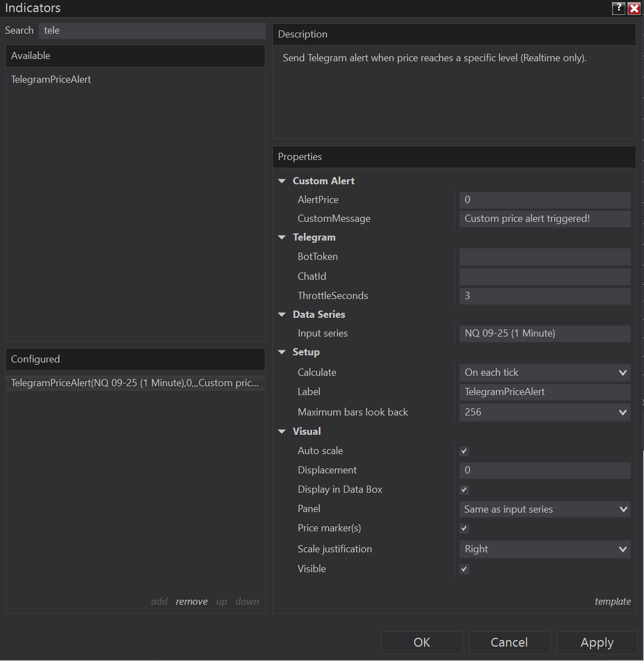Click the remove link

click(192, 601)
